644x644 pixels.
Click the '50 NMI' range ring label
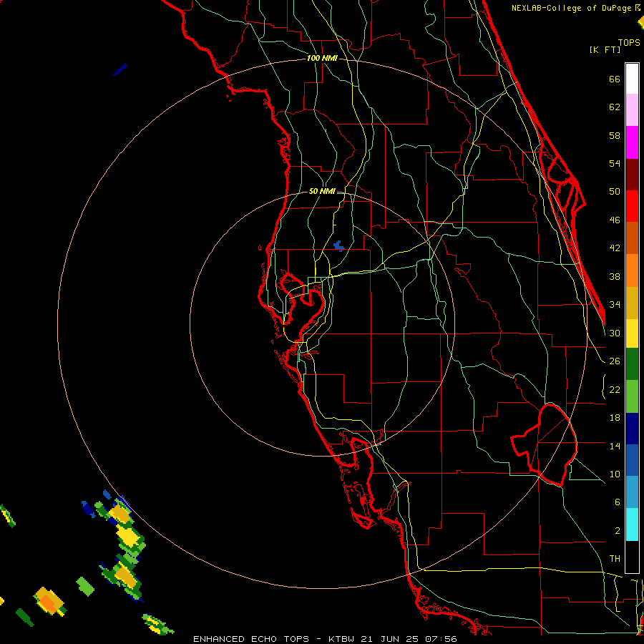[x=322, y=191]
